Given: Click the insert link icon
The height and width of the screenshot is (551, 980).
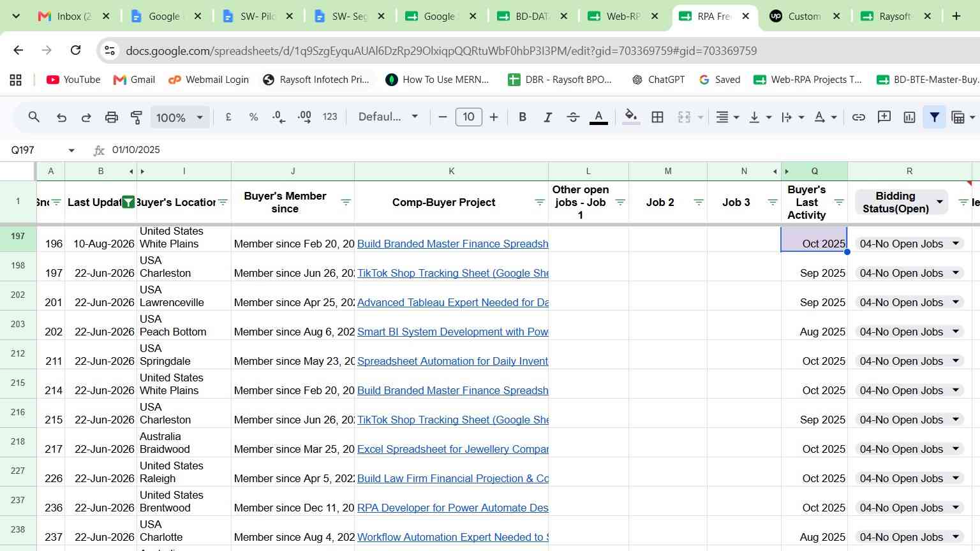Looking at the screenshot, I should coord(859,117).
